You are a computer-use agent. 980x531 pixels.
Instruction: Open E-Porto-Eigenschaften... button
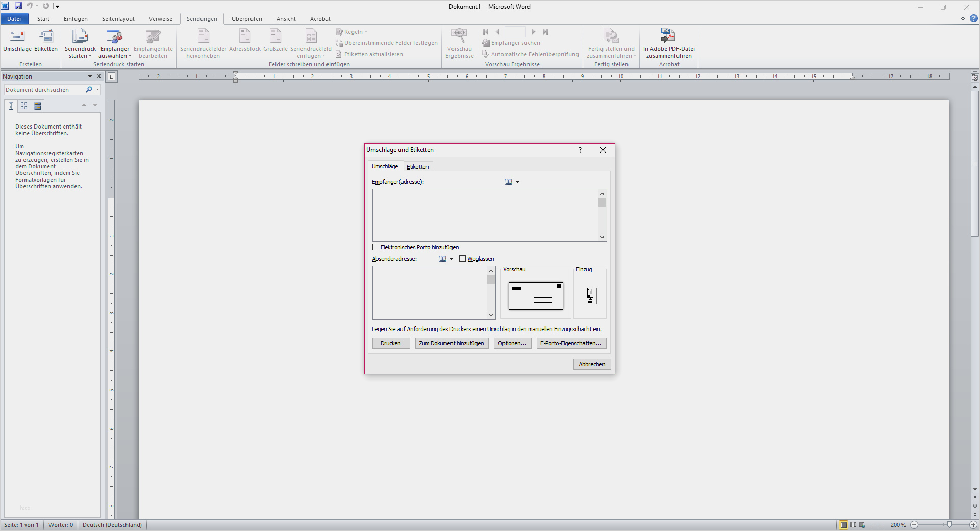(571, 343)
